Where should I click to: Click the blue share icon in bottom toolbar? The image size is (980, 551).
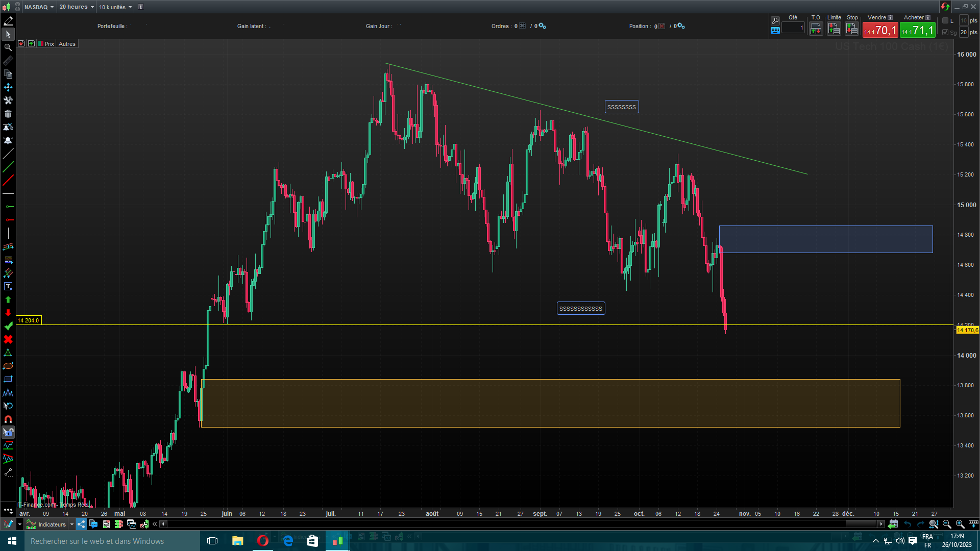[81, 524]
